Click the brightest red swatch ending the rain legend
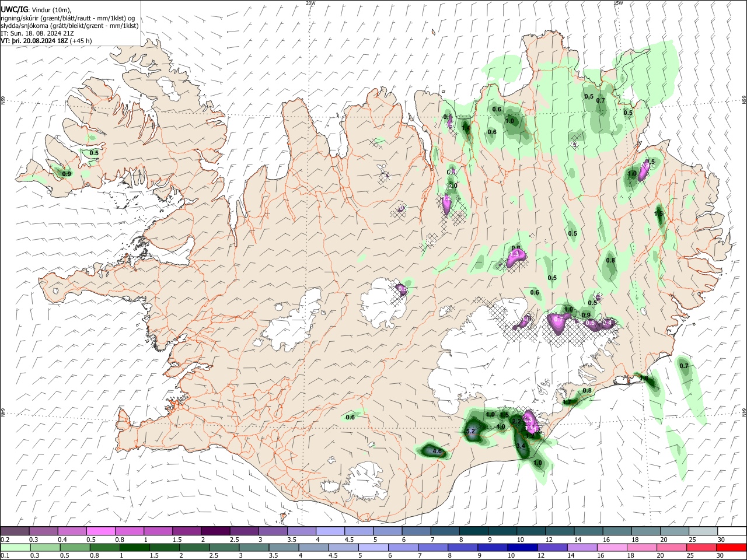747x560 pixels. click(x=731, y=547)
